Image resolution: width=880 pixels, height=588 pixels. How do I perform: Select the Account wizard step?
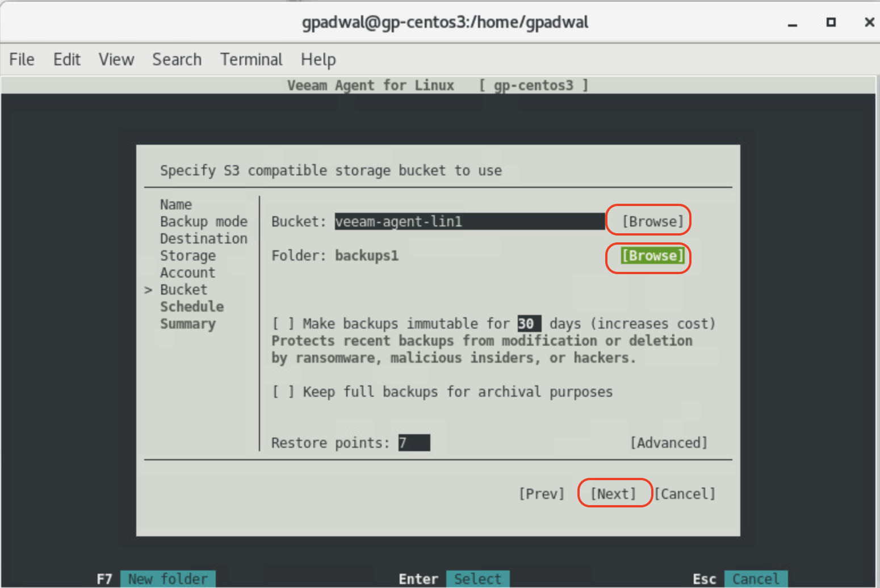click(x=188, y=272)
